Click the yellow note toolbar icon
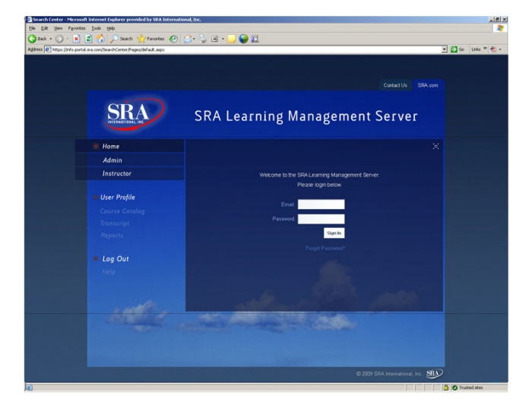Image resolution: width=532 pixels, height=411 pixels. pos(231,39)
